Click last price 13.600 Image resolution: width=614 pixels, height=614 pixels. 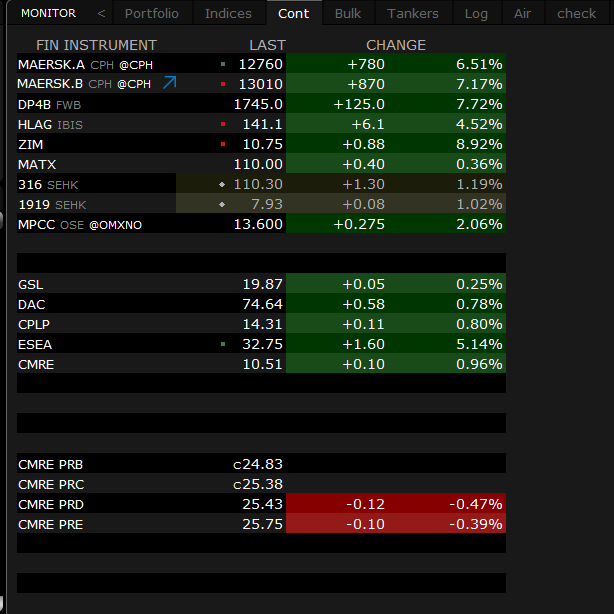(x=258, y=224)
